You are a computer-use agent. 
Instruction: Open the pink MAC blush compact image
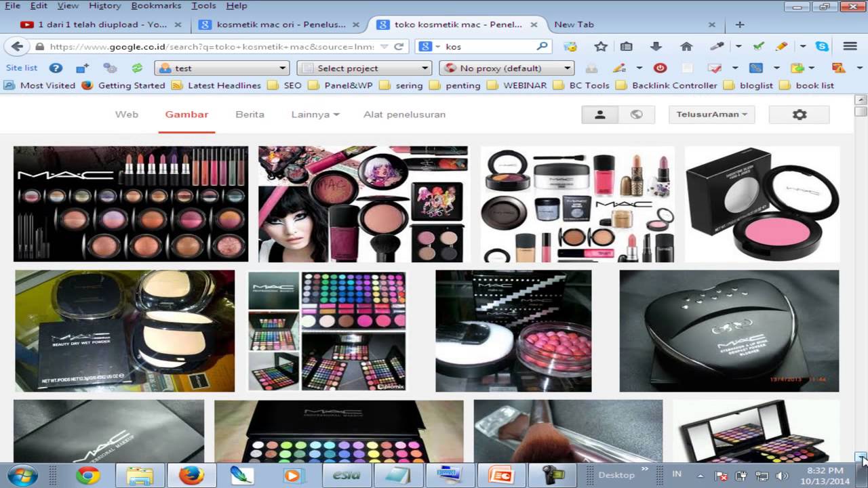(762, 204)
